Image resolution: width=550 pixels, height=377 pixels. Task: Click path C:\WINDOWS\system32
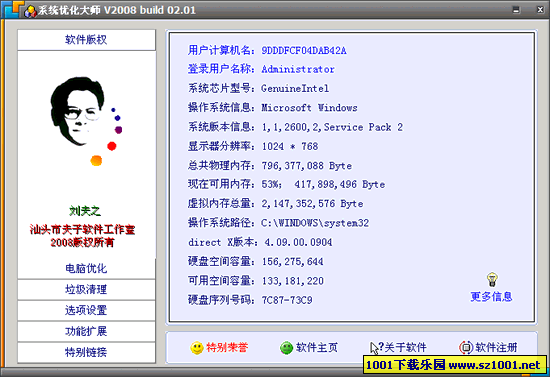315,223
